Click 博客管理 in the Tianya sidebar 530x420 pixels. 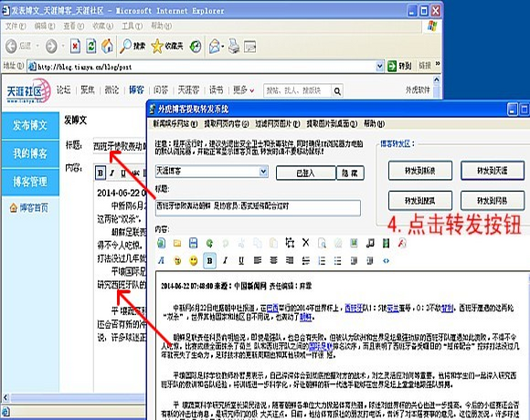click(30, 183)
